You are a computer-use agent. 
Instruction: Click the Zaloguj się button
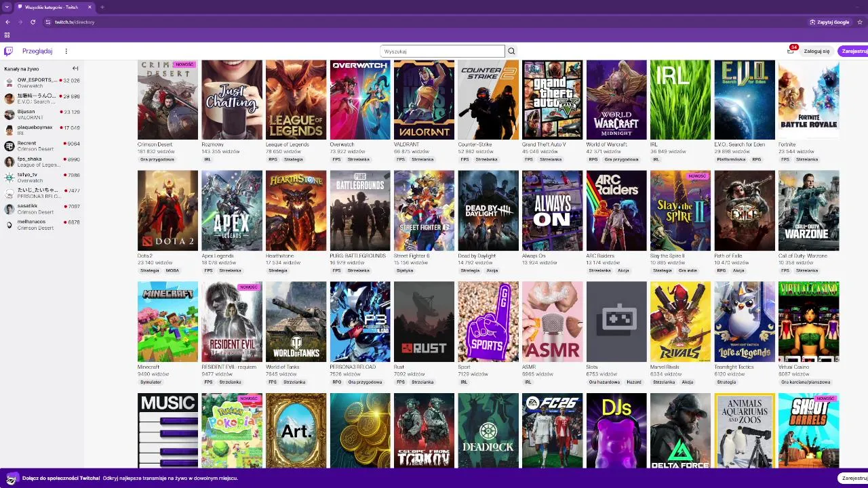coord(816,51)
